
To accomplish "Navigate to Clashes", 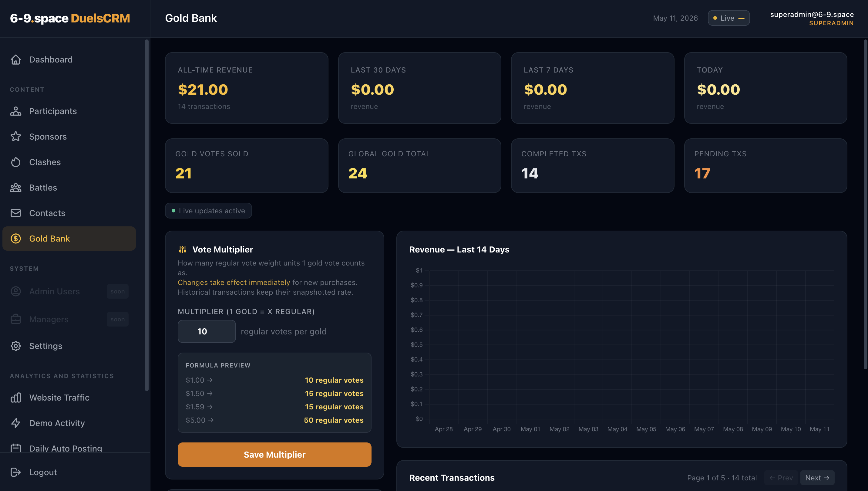I will coord(69,162).
